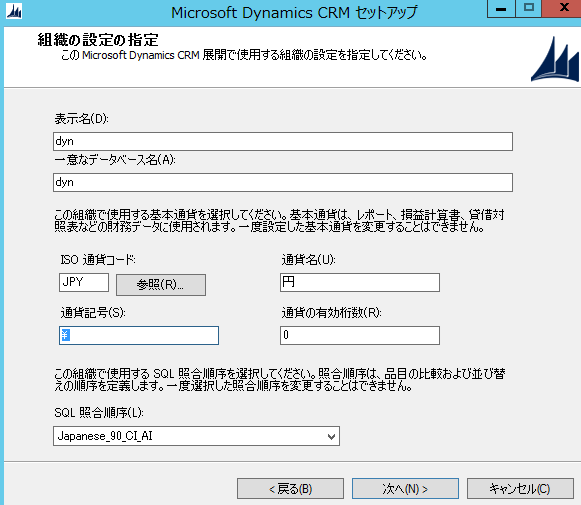The height and width of the screenshot is (505, 581).
Task: Close the CRM setup window
Action: click(562, 9)
